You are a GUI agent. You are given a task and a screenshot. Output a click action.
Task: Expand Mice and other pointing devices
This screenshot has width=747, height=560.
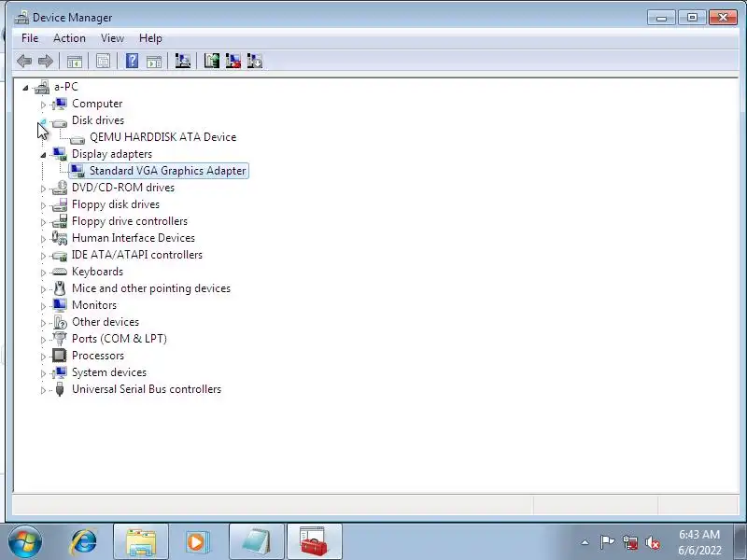coord(43,289)
